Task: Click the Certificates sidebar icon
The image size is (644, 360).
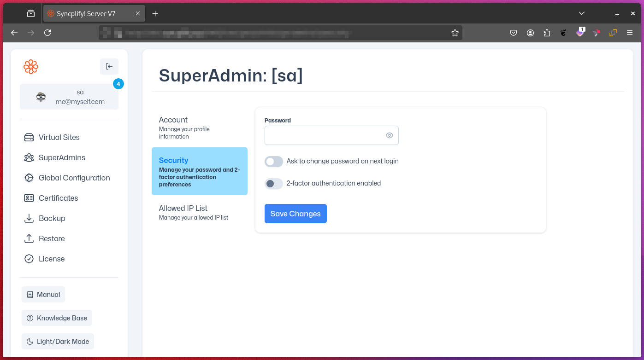Action: (x=29, y=198)
